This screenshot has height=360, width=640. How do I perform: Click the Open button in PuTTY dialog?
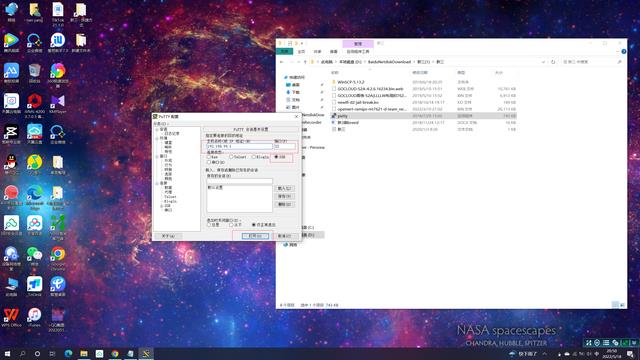(x=255, y=236)
